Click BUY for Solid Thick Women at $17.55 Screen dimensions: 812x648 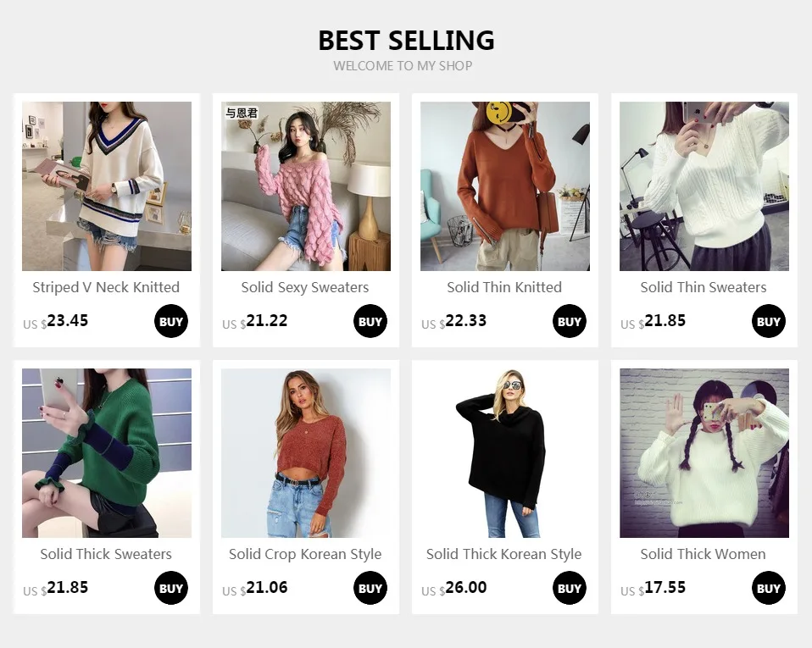[769, 588]
